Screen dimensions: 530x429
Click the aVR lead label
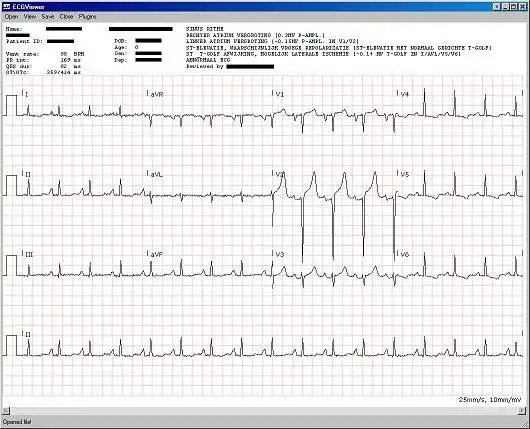pos(156,95)
